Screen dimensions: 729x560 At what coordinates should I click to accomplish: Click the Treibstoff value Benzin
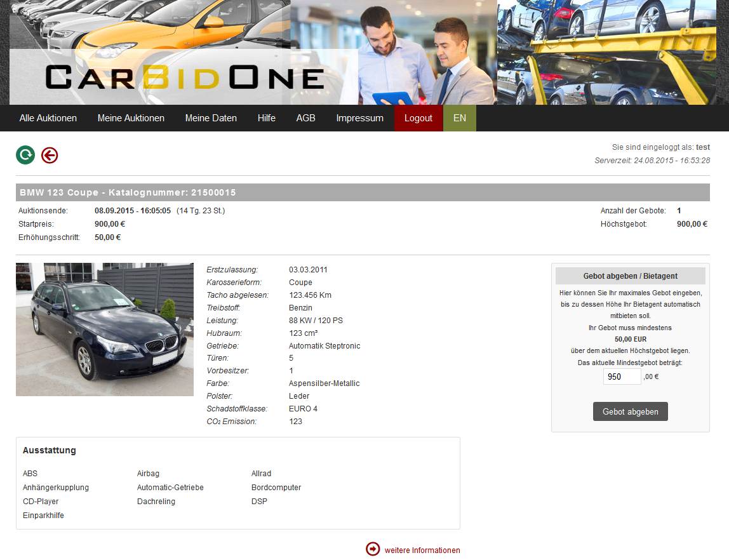tap(300, 308)
